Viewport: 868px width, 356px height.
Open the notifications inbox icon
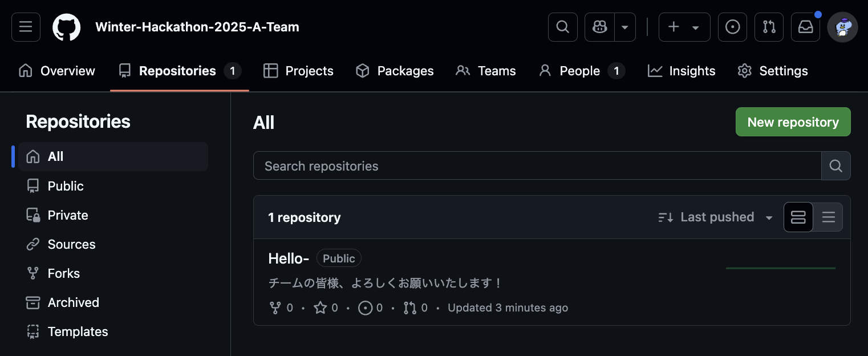click(x=805, y=27)
